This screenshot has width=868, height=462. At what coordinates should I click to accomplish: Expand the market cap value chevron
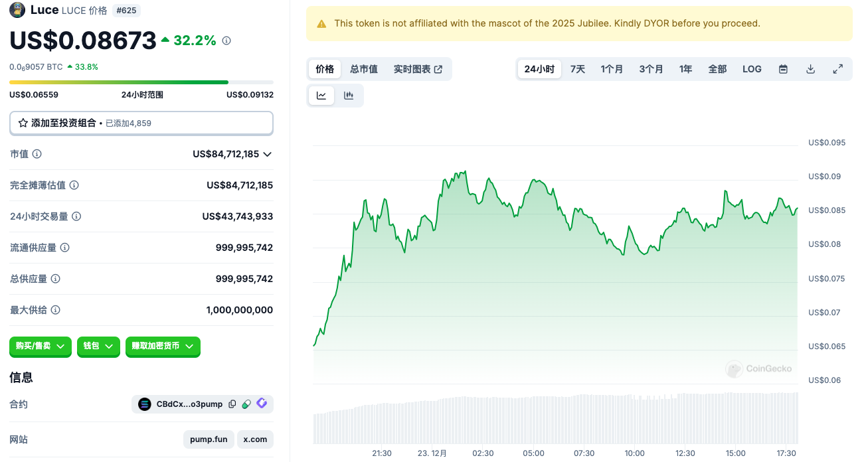tap(267, 154)
